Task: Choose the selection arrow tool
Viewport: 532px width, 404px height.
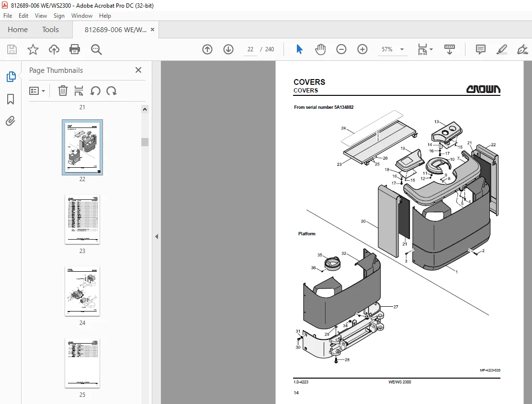Action: coord(299,49)
